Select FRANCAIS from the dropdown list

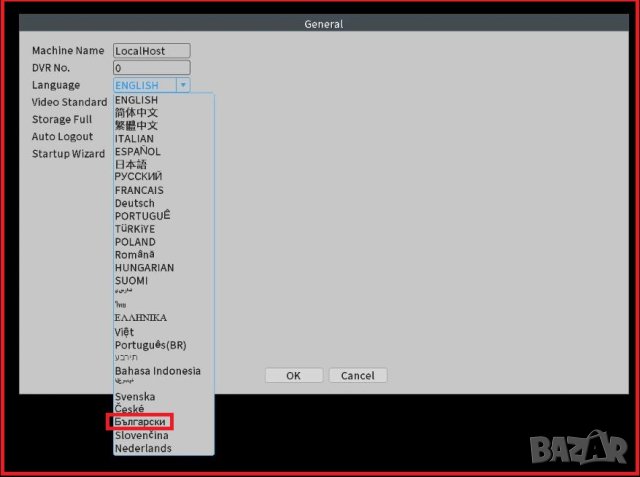pyautogui.click(x=139, y=190)
